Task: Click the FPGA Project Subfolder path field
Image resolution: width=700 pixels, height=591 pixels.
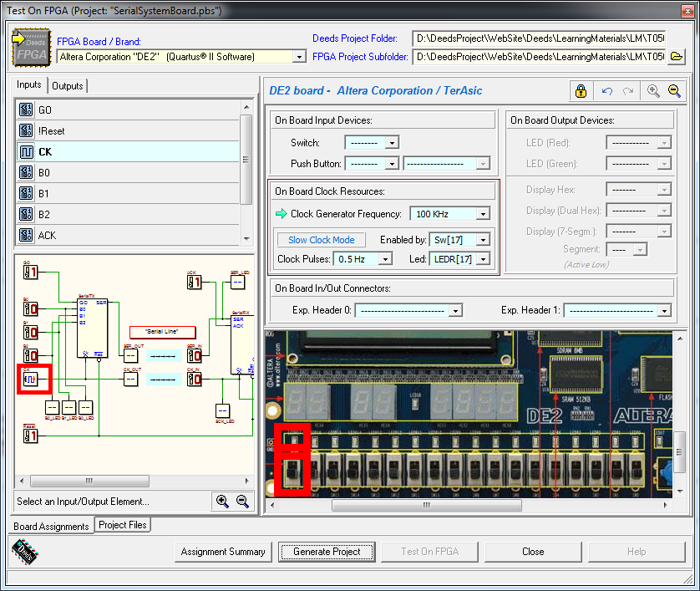Action: pyautogui.click(x=540, y=57)
